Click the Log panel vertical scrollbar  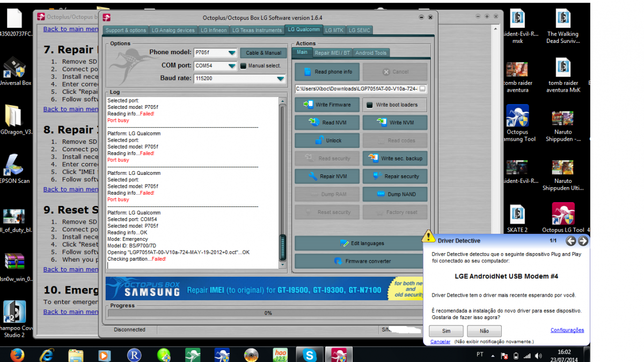(x=283, y=183)
